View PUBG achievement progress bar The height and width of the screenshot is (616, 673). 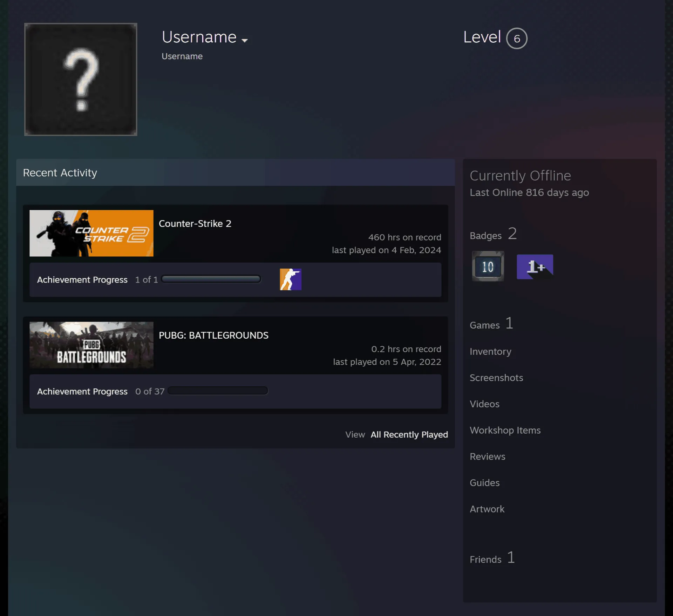[x=218, y=391]
